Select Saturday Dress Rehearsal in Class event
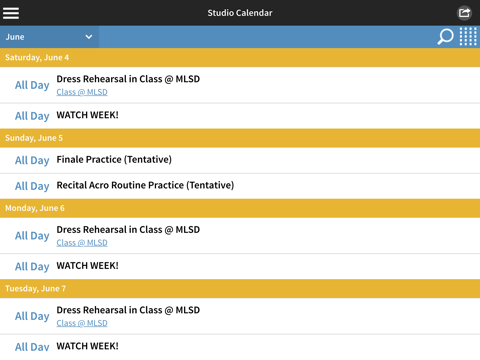Screen dimensions: 480x360 [240, 85]
